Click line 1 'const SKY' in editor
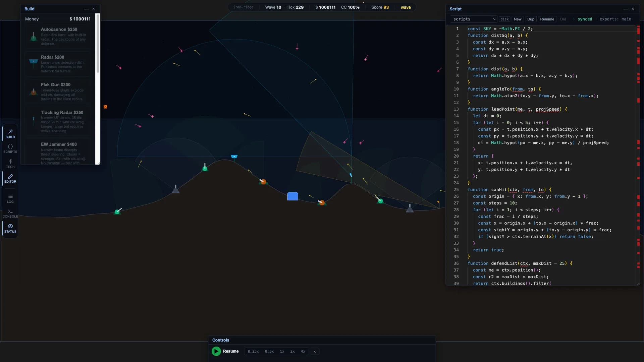644x362 pixels. [500, 29]
